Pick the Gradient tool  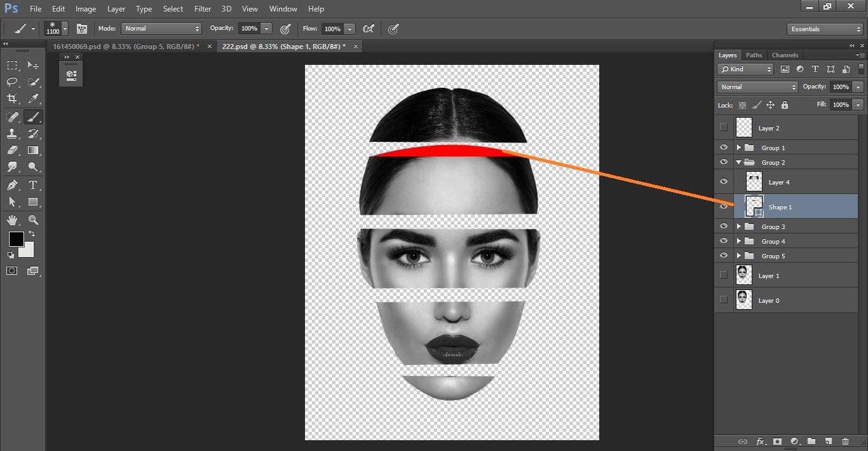pyautogui.click(x=33, y=150)
